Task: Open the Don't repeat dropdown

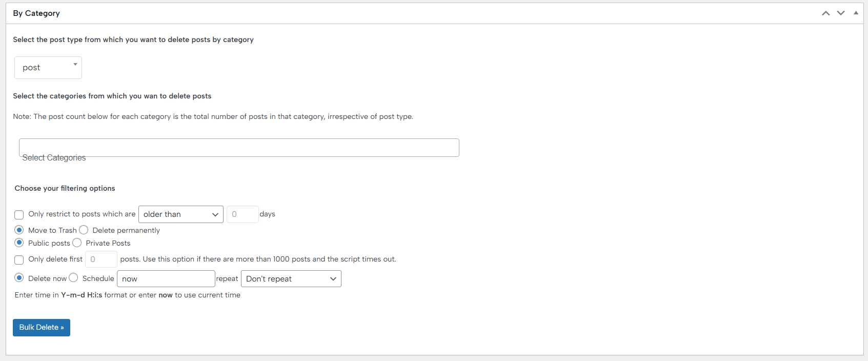Action: coord(291,279)
